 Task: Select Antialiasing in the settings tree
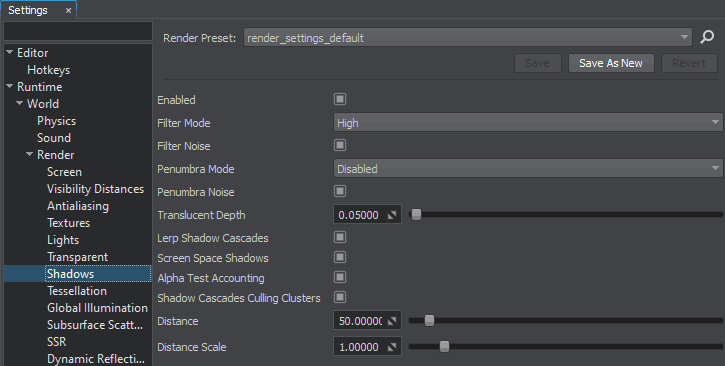tap(78, 206)
